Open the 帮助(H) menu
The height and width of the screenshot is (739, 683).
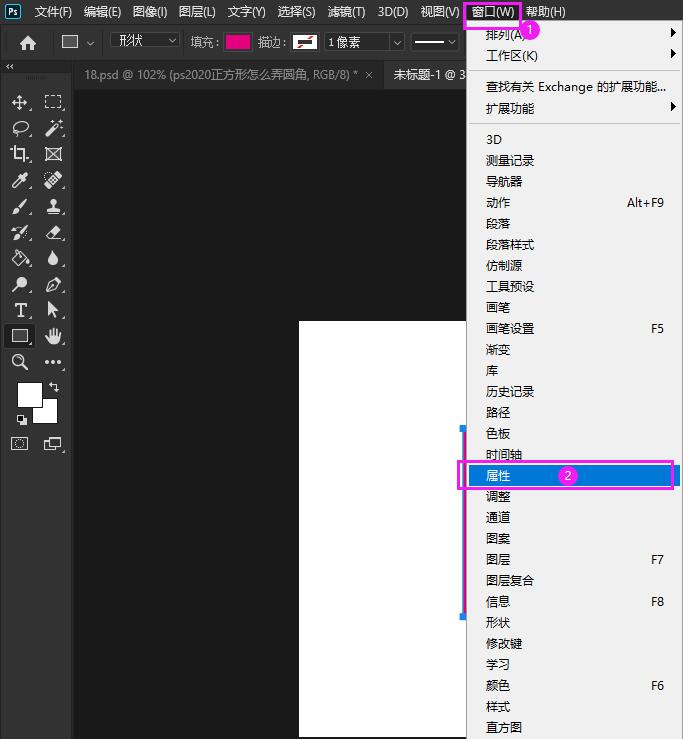coord(546,11)
